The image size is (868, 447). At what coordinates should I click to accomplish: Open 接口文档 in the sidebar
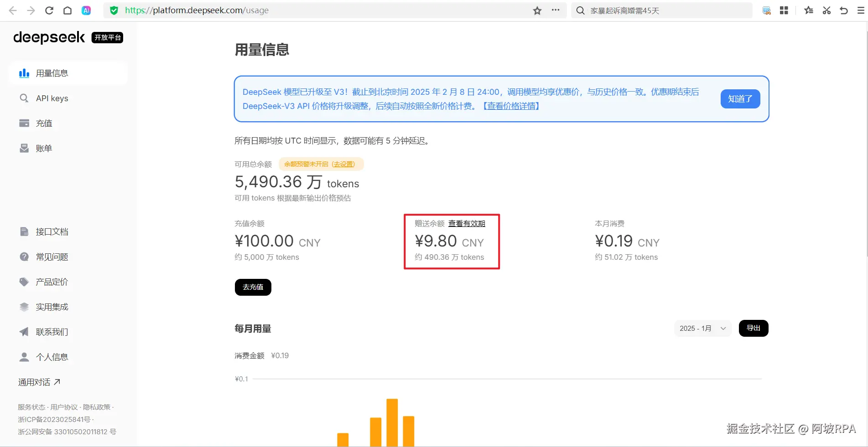click(52, 232)
